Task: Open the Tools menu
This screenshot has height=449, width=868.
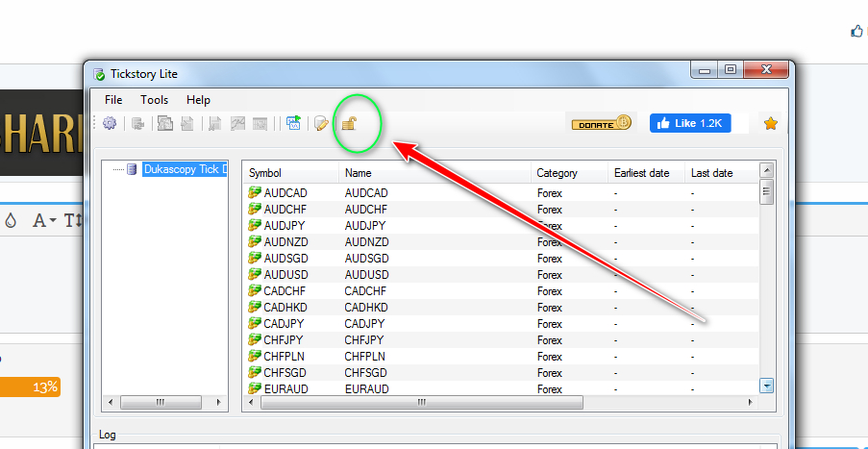Action: pos(155,100)
